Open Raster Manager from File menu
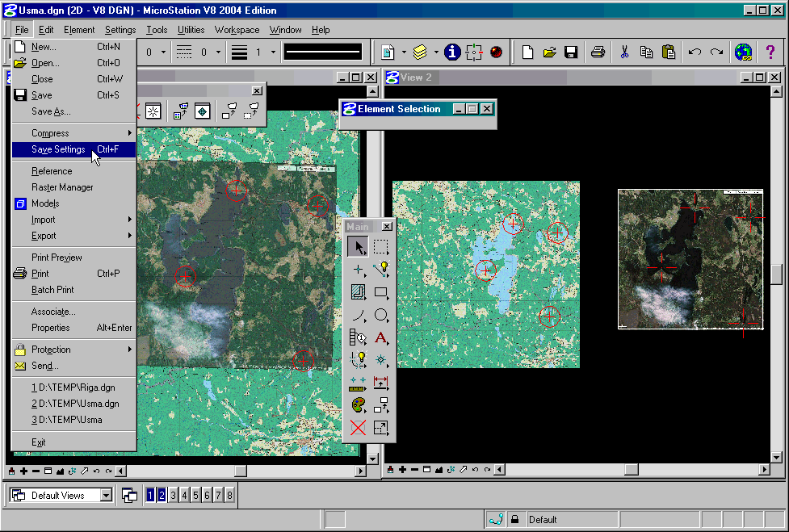The width and height of the screenshot is (789, 532). (x=73, y=187)
